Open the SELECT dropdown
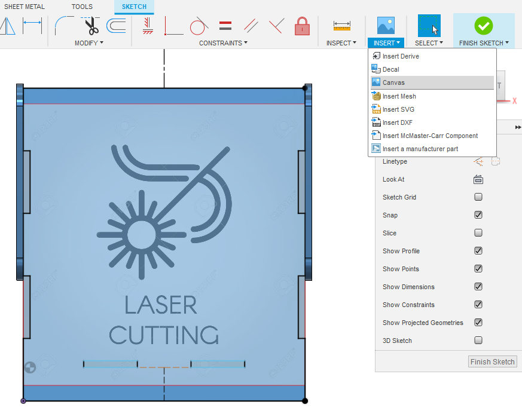Screen dimensions: 522x420 pos(429,43)
